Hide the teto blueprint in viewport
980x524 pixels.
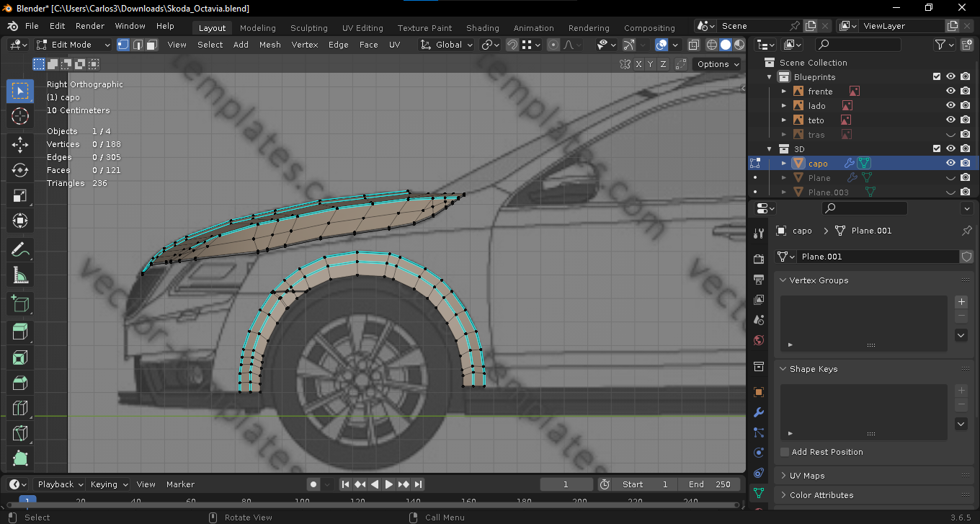[950, 120]
